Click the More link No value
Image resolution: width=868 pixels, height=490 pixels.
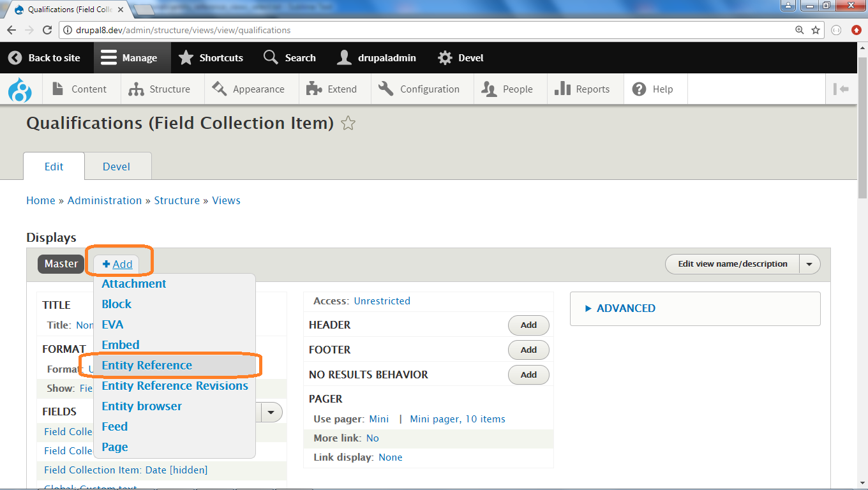373,438
